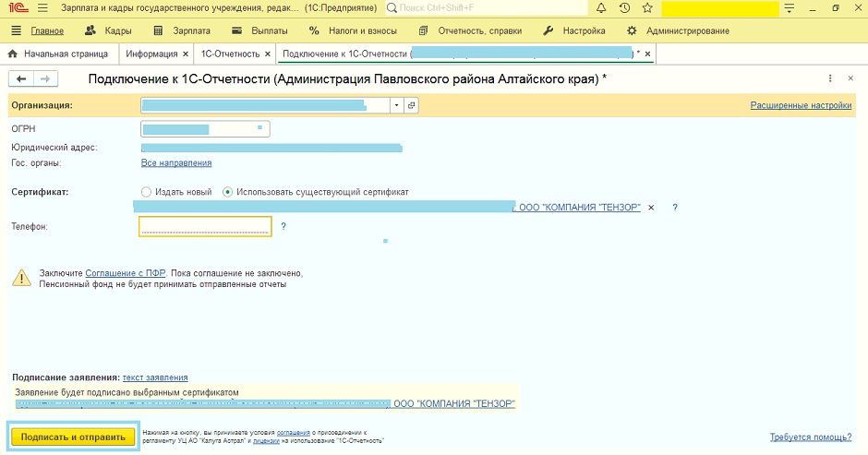Click the 1C logo icon

tap(18, 8)
